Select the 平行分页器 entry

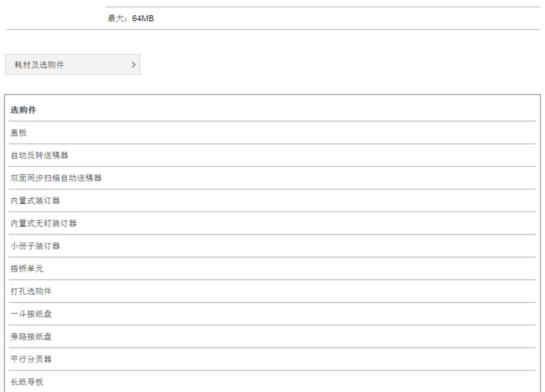click(x=272, y=359)
